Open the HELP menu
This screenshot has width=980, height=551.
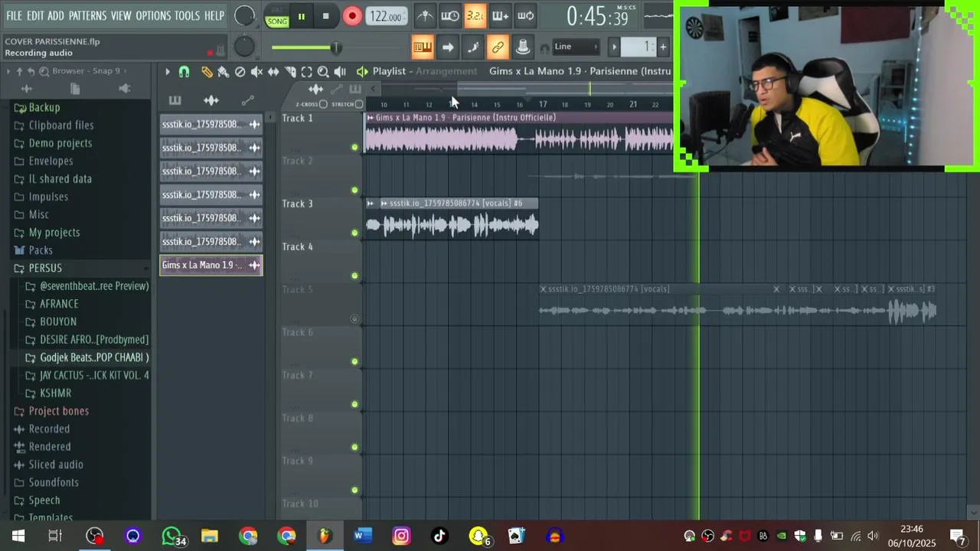[x=214, y=16]
